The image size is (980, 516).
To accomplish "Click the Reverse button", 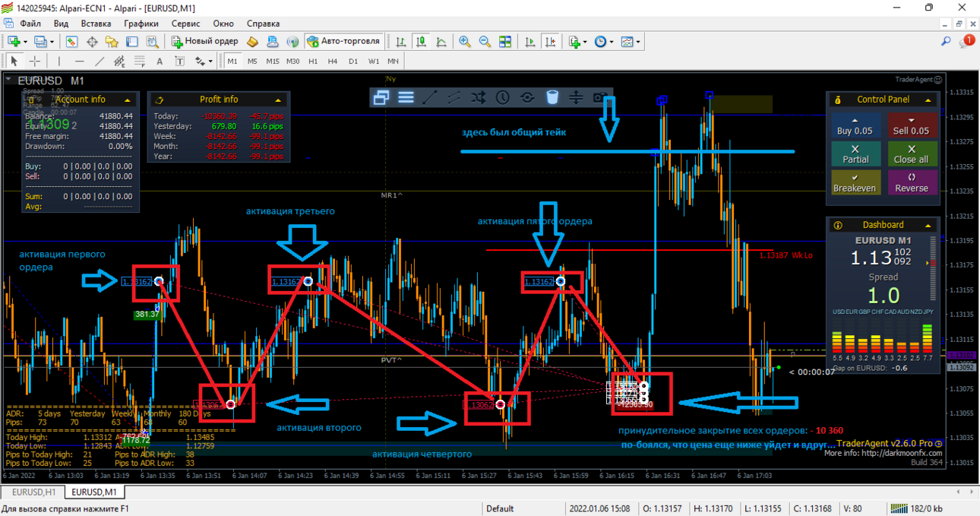I will pos(912,182).
